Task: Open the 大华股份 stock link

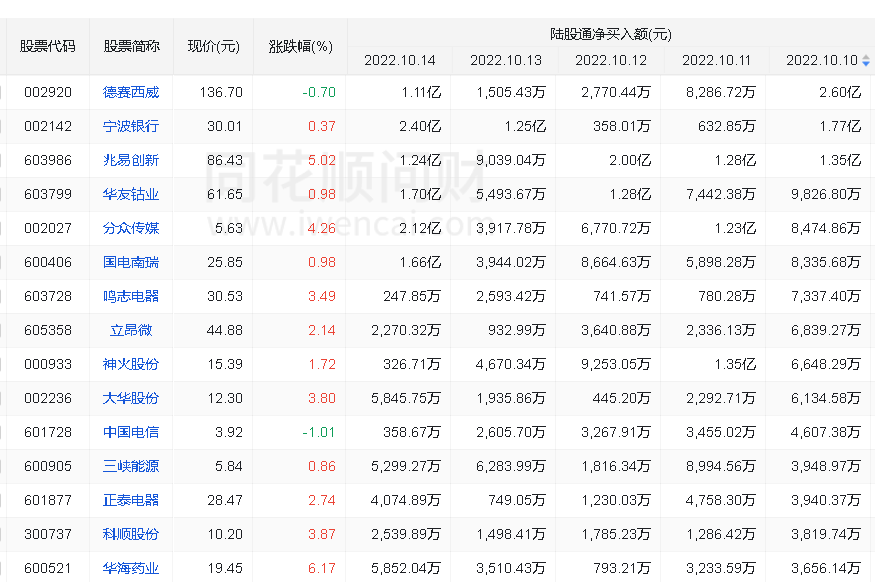Action: pos(131,398)
